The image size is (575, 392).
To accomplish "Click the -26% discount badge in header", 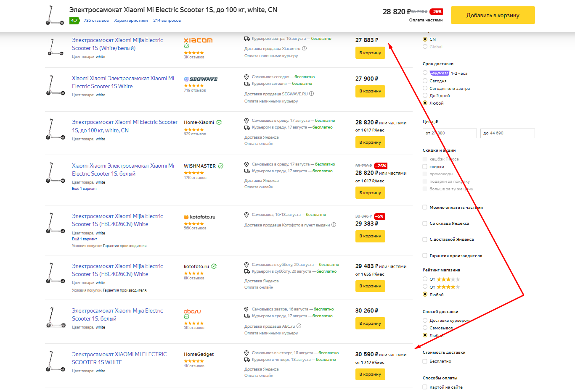I will 436,12.
